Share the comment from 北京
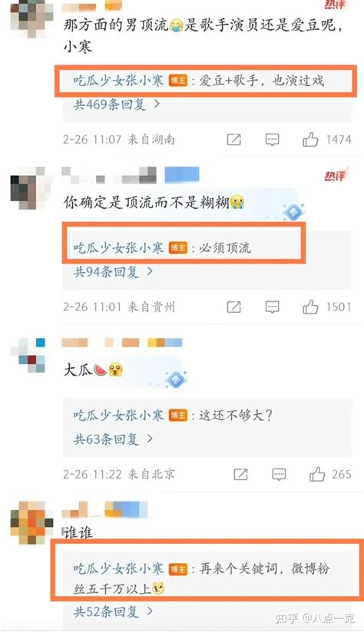Viewport: 364px width, 633px height. click(x=240, y=474)
